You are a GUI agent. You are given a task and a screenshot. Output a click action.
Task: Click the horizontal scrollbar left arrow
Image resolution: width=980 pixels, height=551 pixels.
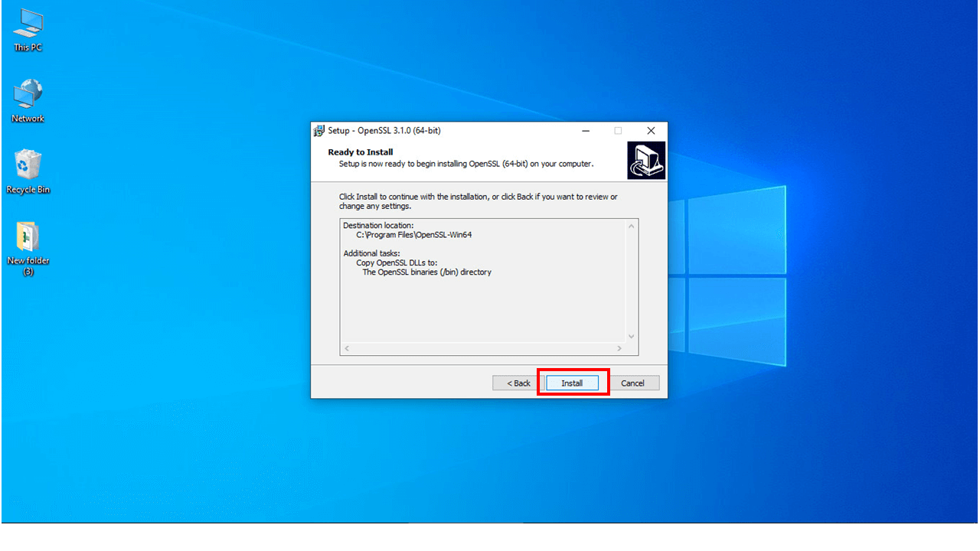pos(347,349)
